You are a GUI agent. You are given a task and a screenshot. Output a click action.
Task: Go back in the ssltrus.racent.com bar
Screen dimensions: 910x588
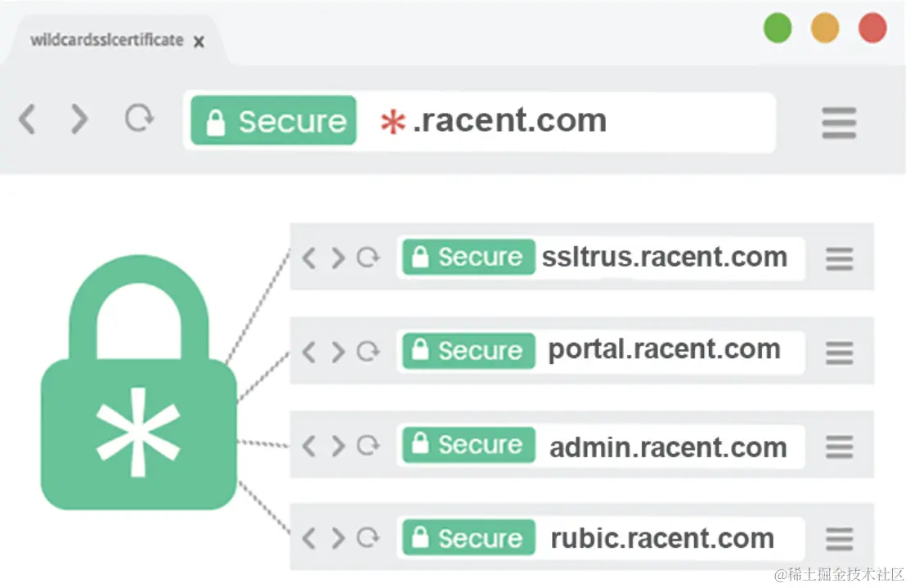309,258
